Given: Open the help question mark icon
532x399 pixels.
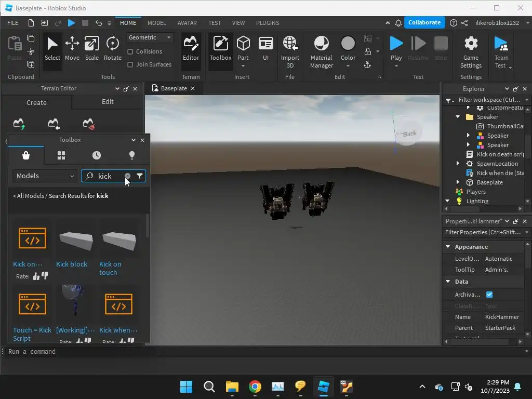Looking at the screenshot, I should [453, 23].
